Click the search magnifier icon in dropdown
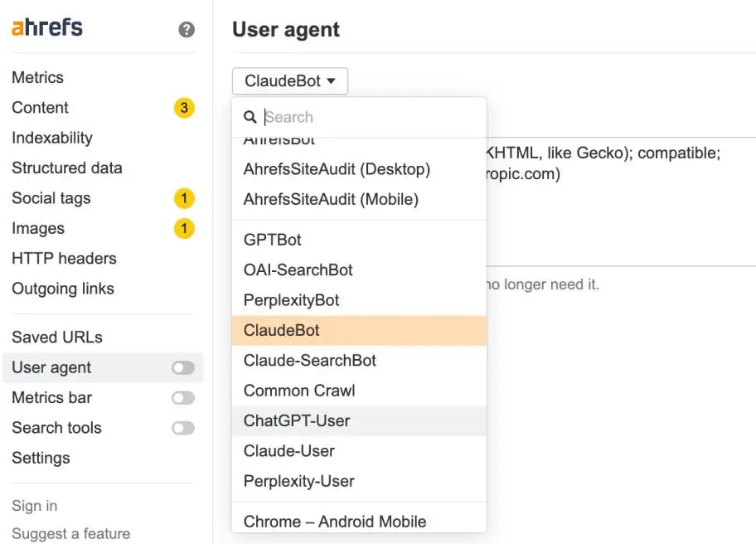This screenshot has width=756, height=544. click(250, 117)
